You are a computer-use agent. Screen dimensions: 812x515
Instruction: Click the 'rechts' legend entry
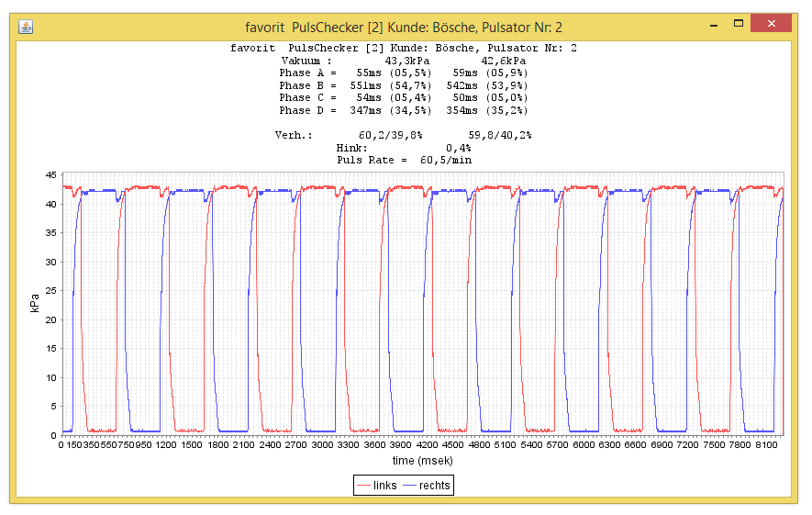coord(427,486)
